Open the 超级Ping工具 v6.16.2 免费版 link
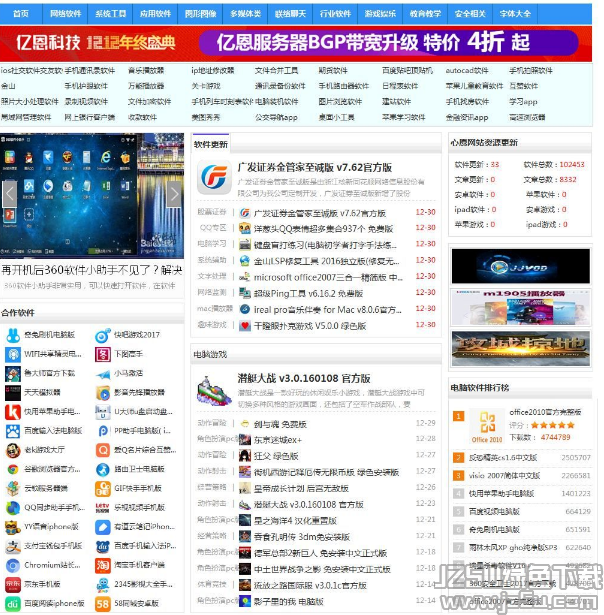604x615 pixels. 308,293
